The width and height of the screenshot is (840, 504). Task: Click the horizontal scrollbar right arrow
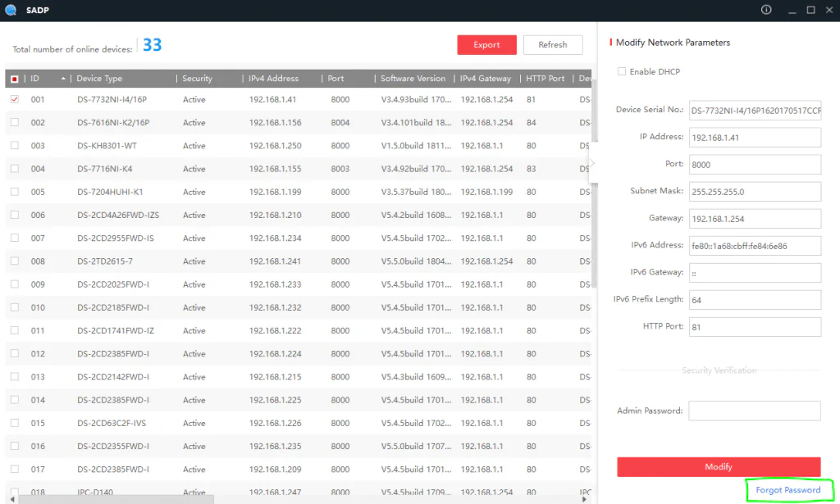point(584,500)
